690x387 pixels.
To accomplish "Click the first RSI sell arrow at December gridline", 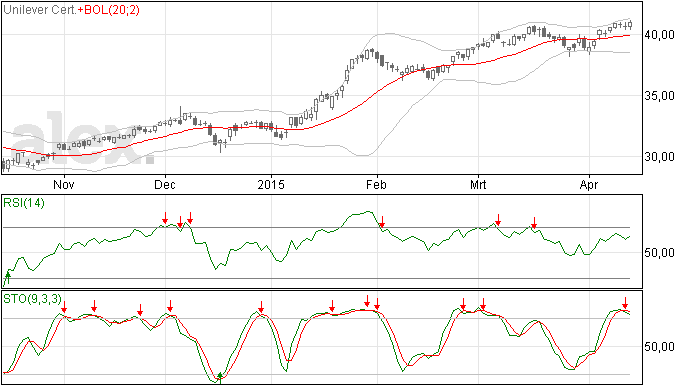I will click(165, 218).
